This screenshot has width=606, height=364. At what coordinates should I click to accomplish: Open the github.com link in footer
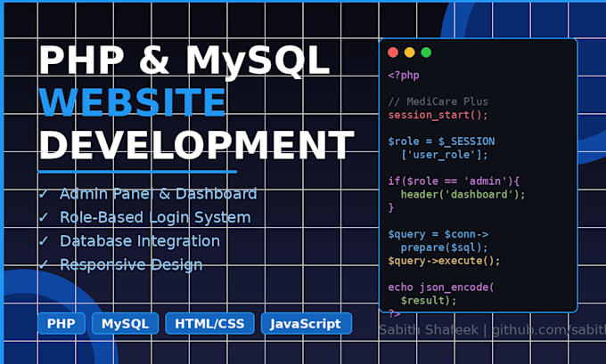(x=549, y=330)
